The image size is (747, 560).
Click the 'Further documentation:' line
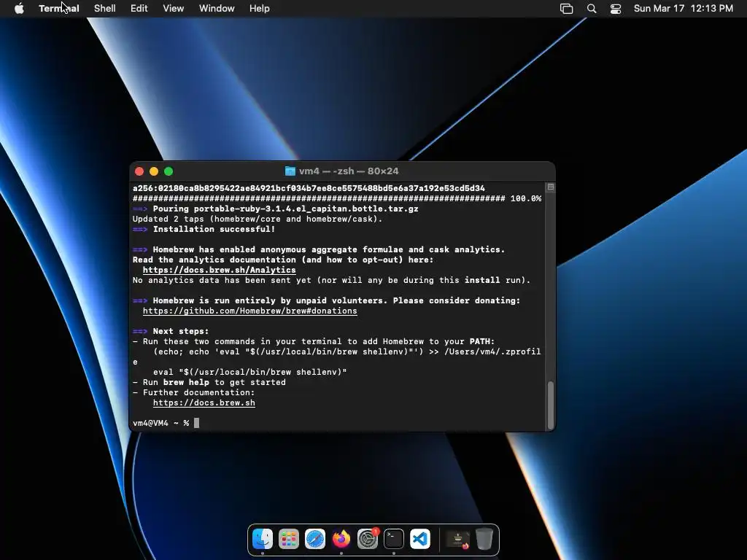(194, 392)
